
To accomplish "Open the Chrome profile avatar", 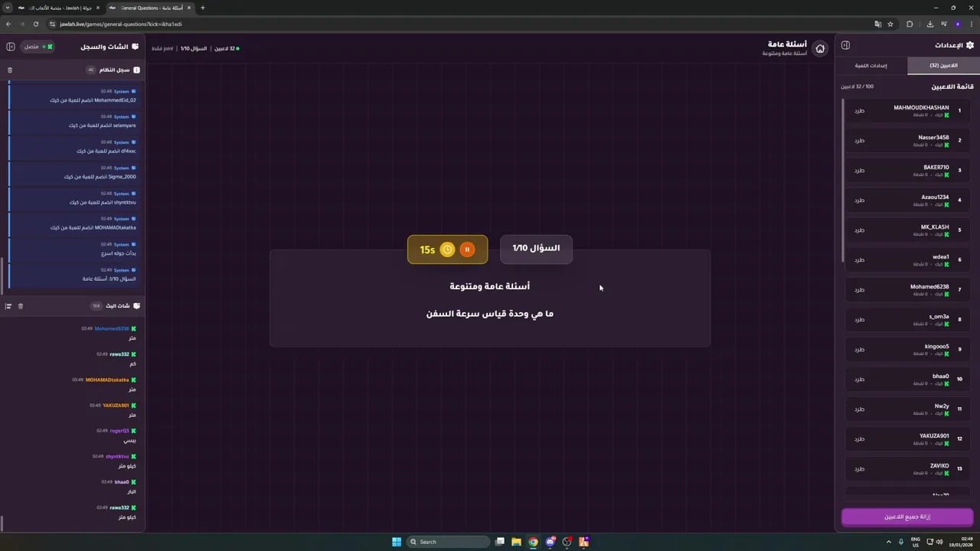I will pos(957,24).
